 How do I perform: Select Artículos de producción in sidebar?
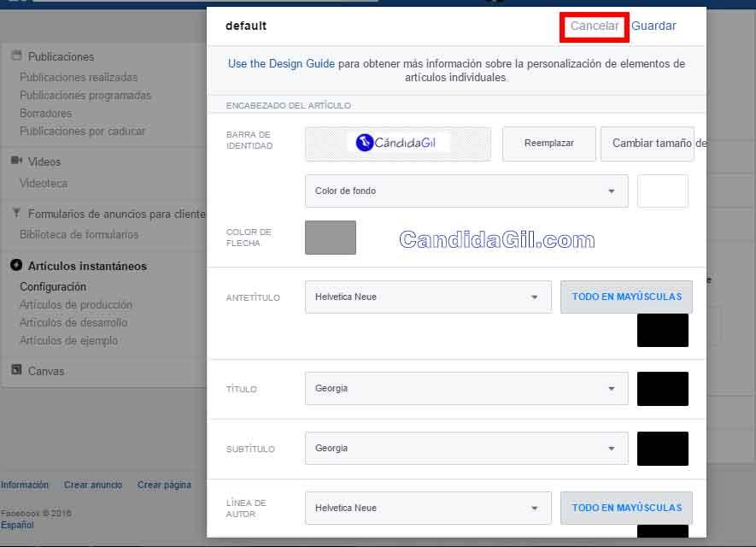pyautogui.click(x=76, y=305)
